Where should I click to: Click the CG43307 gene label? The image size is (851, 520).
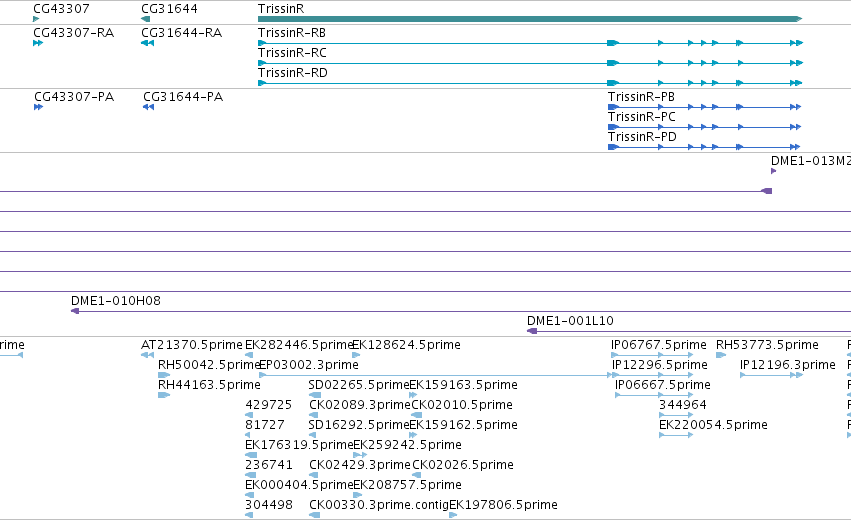point(61,9)
